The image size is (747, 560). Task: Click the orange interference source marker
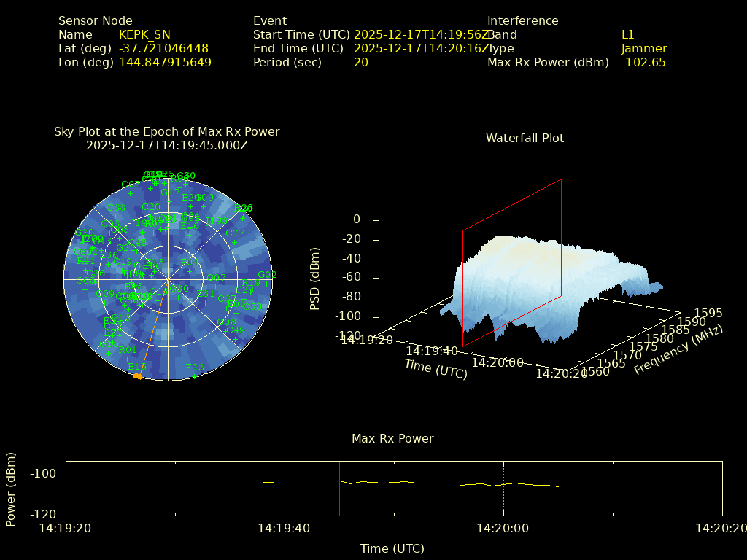137,376
